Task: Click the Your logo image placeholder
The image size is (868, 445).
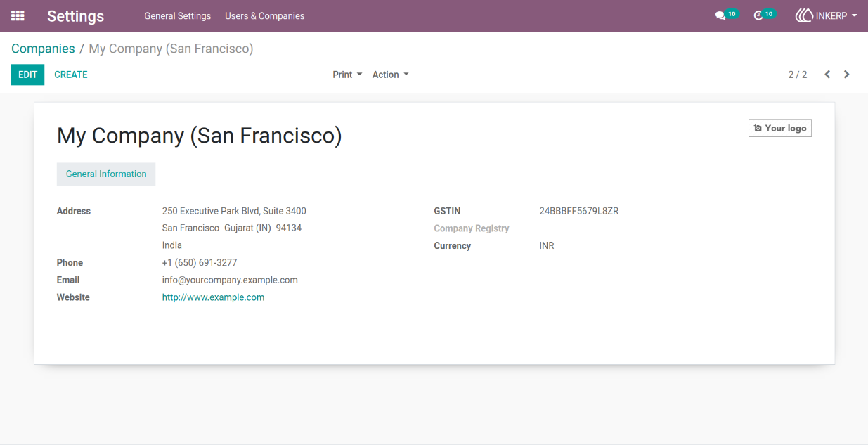Action: click(x=780, y=128)
